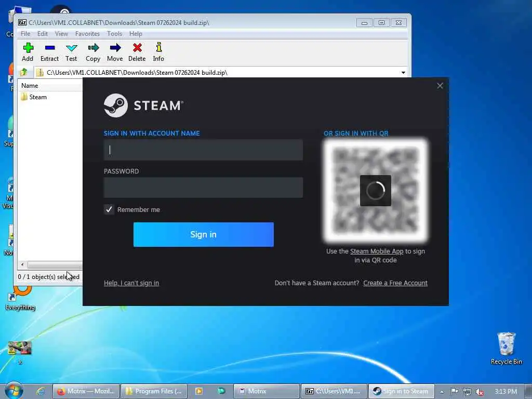Click Create a Free Account link

point(395,283)
